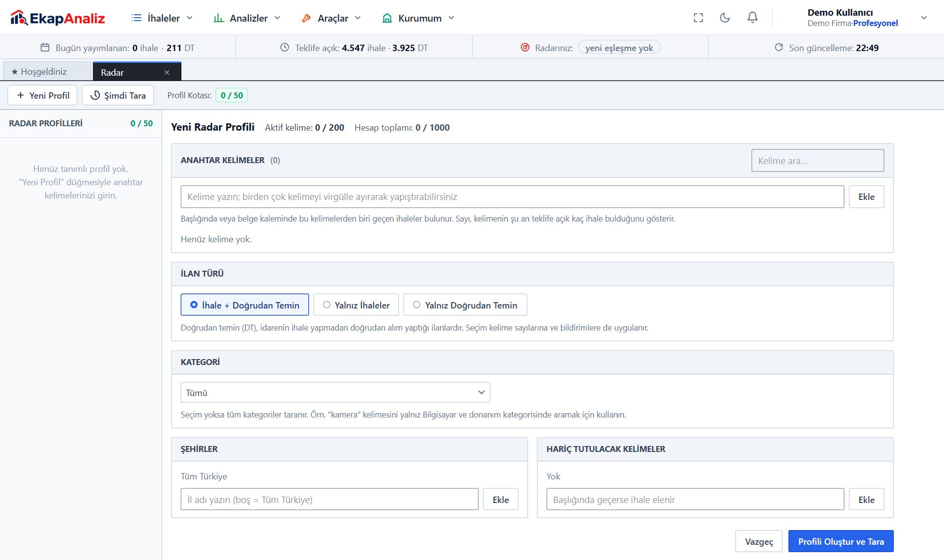Toggle fullscreen mode icon
This screenshot has width=944, height=560.
point(698,18)
